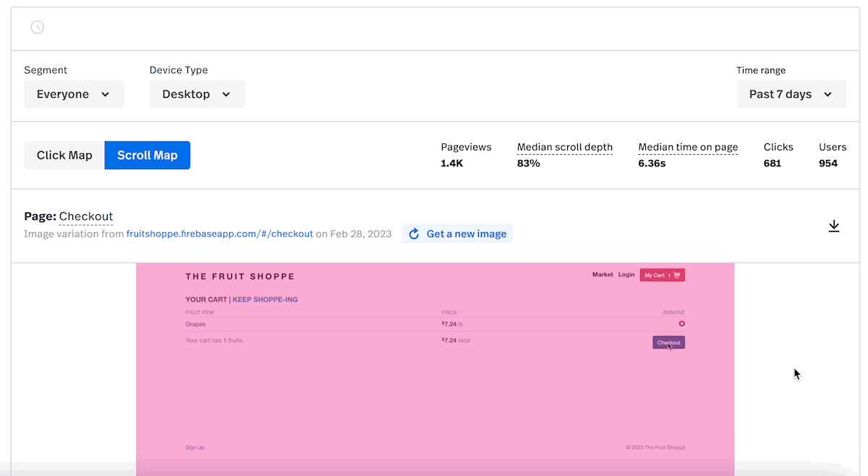Image resolution: width=868 pixels, height=476 pixels.
Task: Click the pink My Cart button
Action: tap(661, 275)
